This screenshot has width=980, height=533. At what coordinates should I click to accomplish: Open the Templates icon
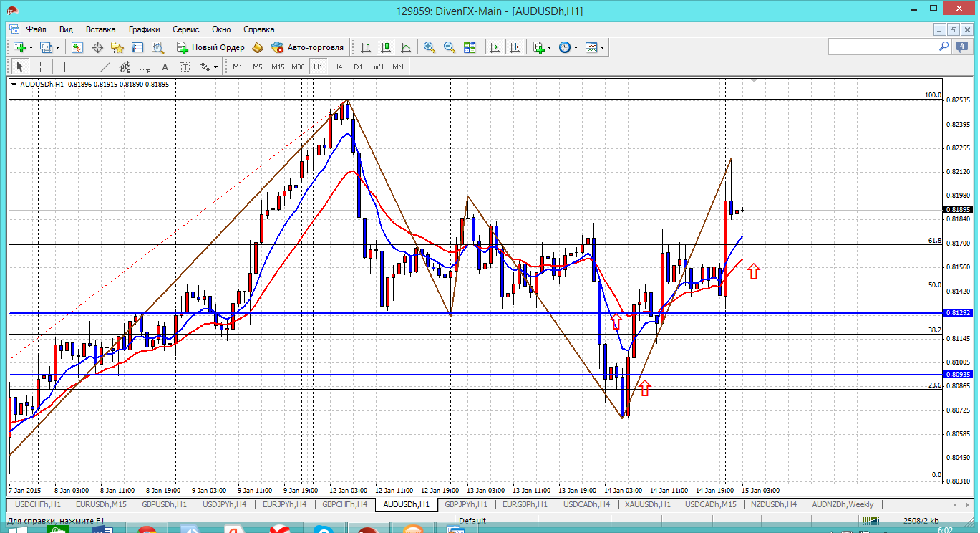coord(591,47)
